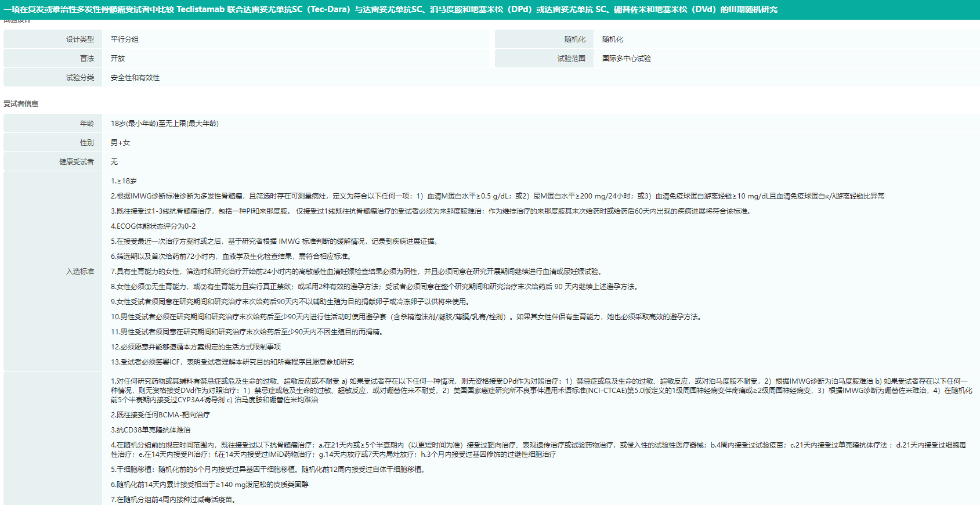Click the '平行分组' value
This screenshot has width=980, height=505.
(x=125, y=39)
